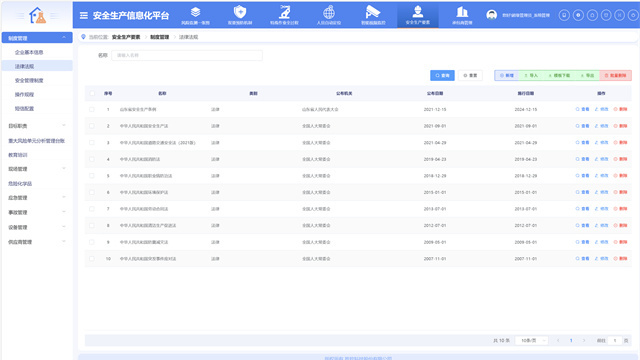Screen dimensions: 640x360
Task: Click the 新增 add button
Action: point(507,76)
